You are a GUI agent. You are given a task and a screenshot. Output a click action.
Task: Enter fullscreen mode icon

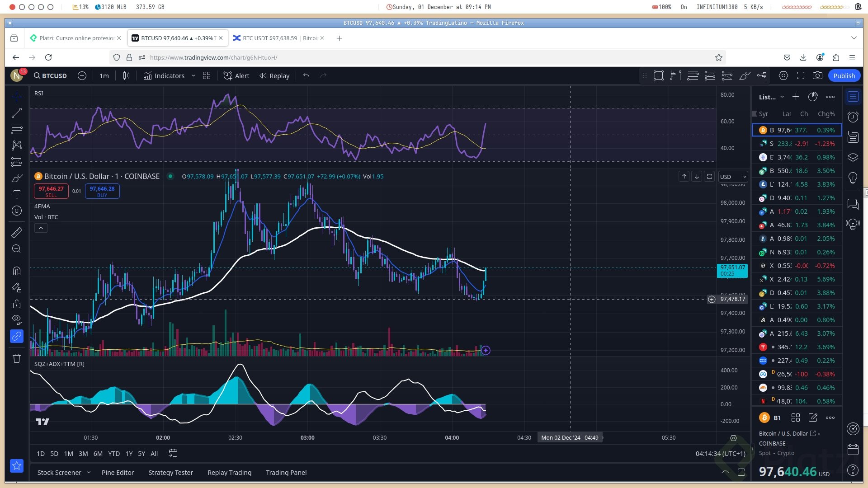pos(801,76)
